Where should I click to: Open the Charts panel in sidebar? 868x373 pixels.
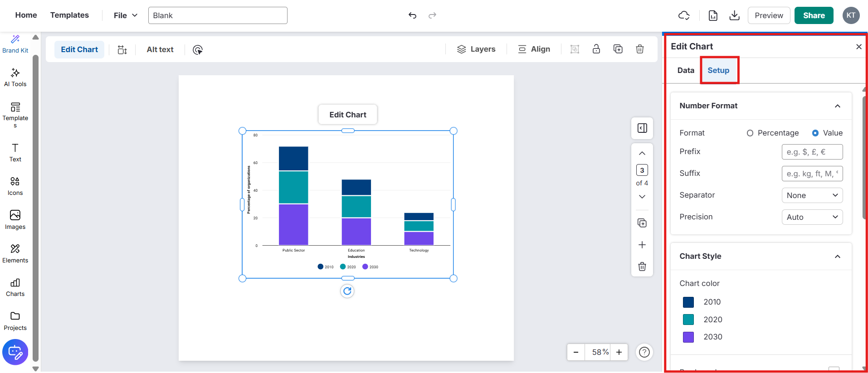[x=15, y=287]
